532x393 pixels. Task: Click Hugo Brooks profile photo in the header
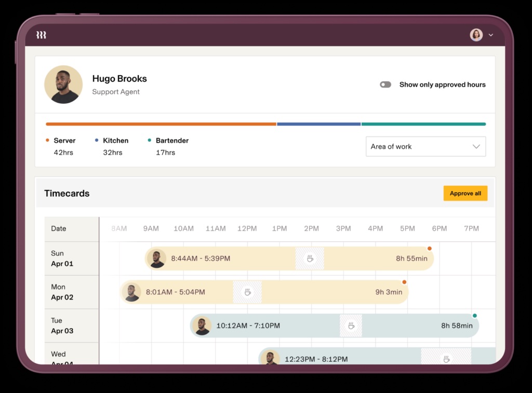click(x=63, y=84)
